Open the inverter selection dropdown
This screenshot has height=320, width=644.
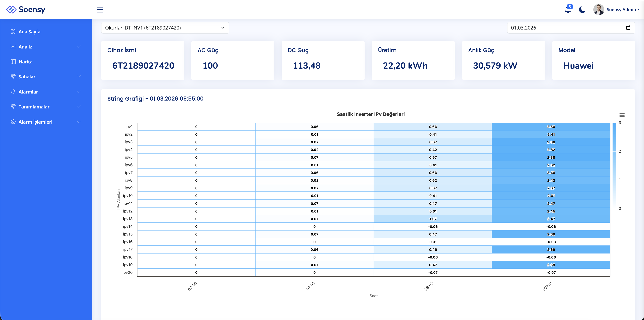click(165, 28)
